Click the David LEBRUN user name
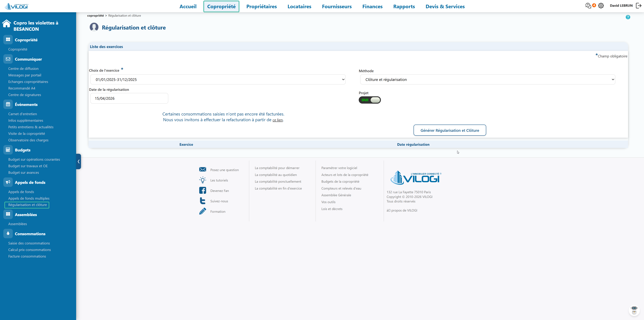The height and width of the screenshot is (320, 644). coord(621,6)
